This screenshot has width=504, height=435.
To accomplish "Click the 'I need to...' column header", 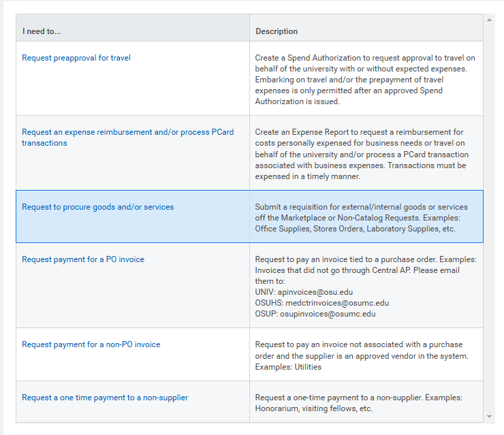I will [42, 31].
